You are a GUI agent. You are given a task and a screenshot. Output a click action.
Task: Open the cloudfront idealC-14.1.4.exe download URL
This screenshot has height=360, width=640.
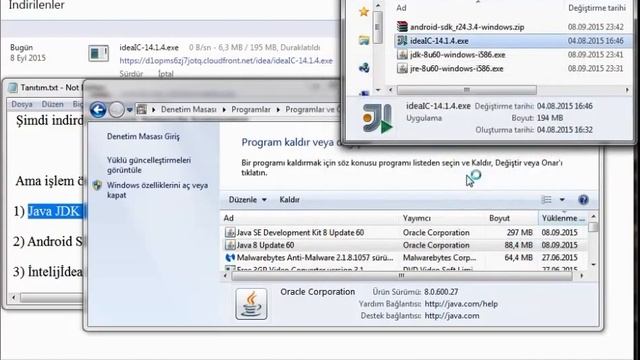226,61
